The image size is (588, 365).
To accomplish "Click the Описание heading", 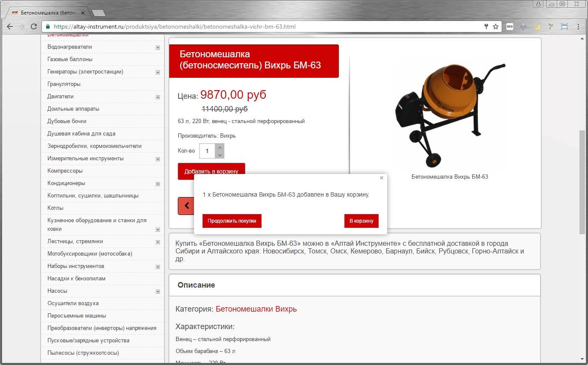I will pos(197,285).
